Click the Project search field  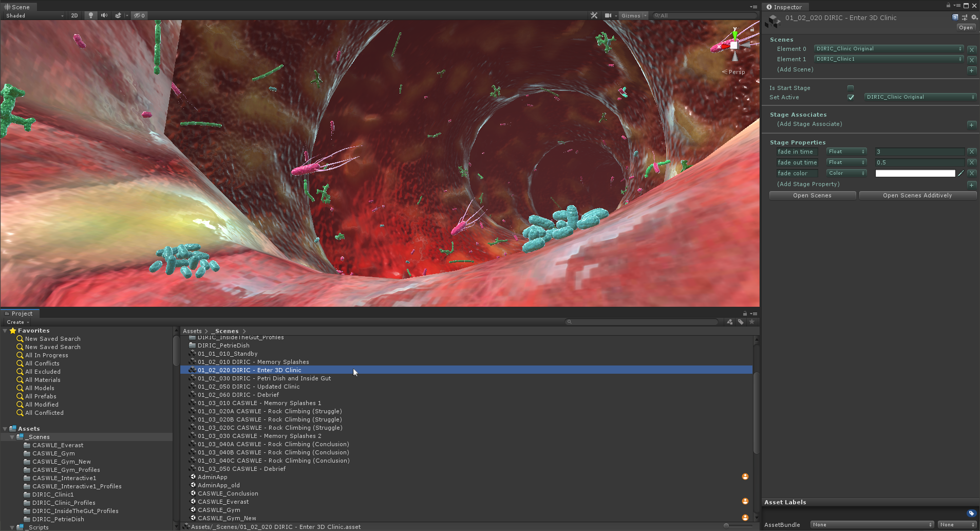click(642, 322)
